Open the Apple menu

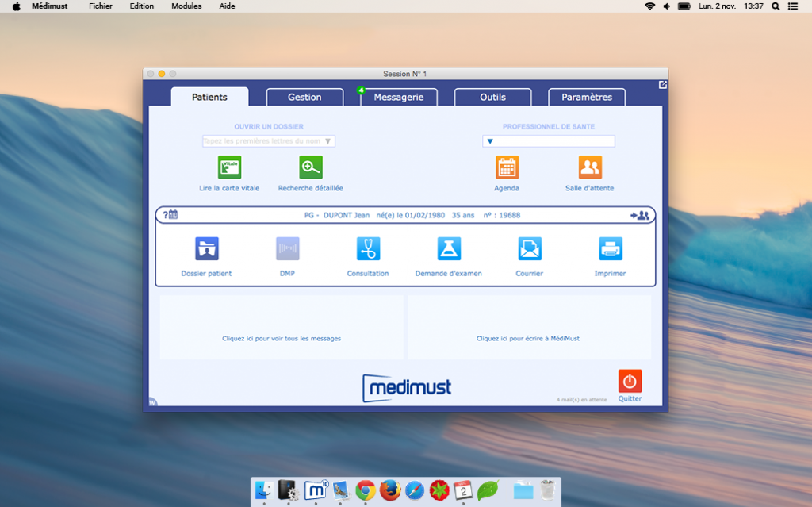pyautogui.click(x=16, y=6)
